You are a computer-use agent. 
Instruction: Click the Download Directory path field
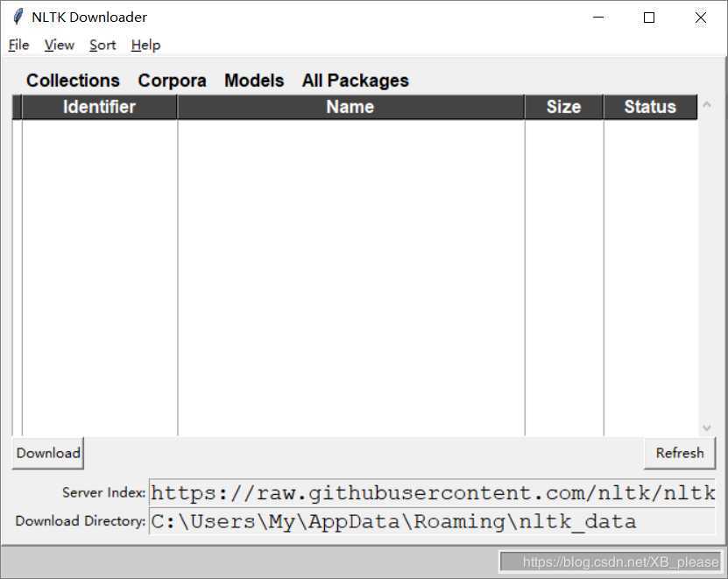point(432,521)
